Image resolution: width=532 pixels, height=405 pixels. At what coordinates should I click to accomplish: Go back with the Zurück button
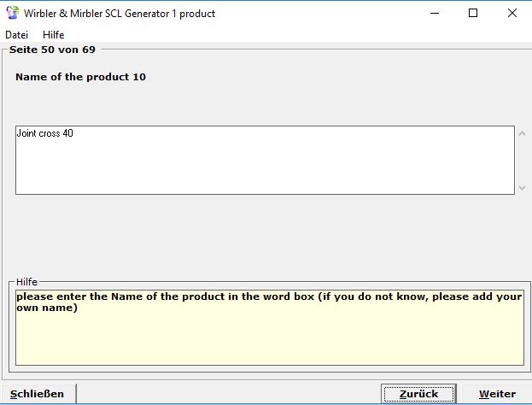pyautogui.click(x=418, y=394)
